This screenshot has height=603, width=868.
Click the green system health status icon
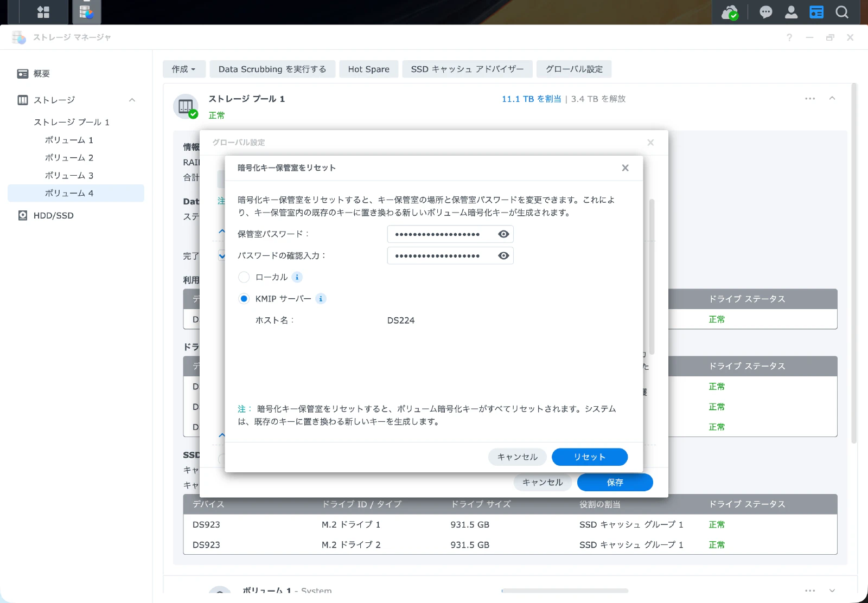pos(730,12)
